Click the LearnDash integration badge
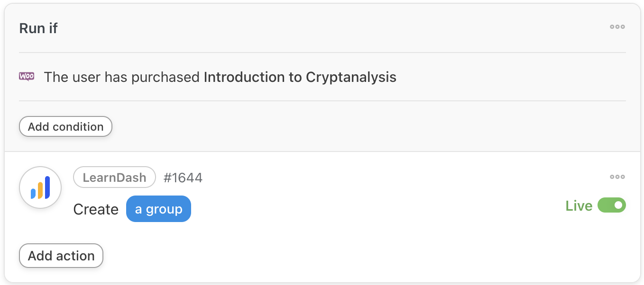The width and height of the screenshot is (644, 285). click(114, 178)
